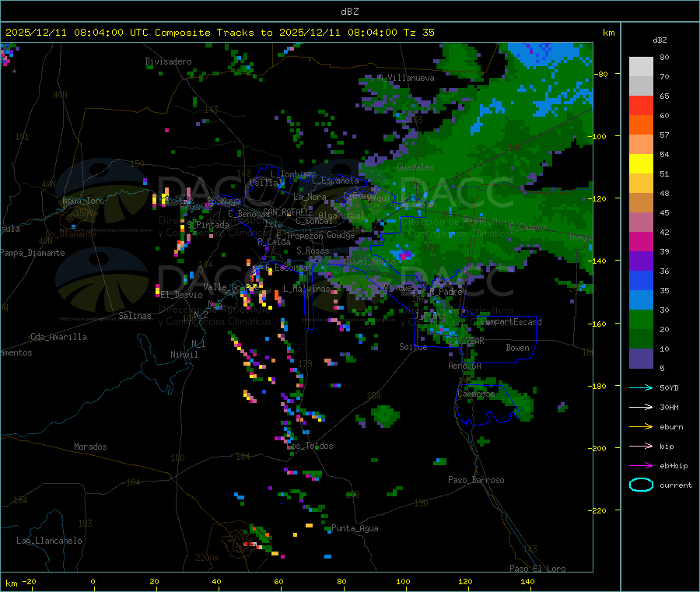This screenshot has width=700, height=592.
Task: Click the S_Rosas label
Action: point(313,251)
